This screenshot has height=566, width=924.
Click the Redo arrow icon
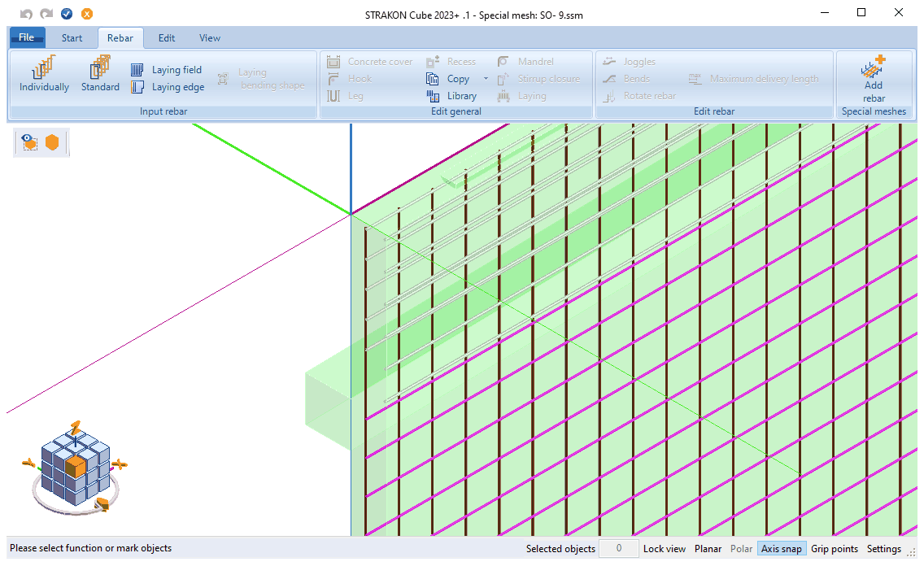click(46, 14)
